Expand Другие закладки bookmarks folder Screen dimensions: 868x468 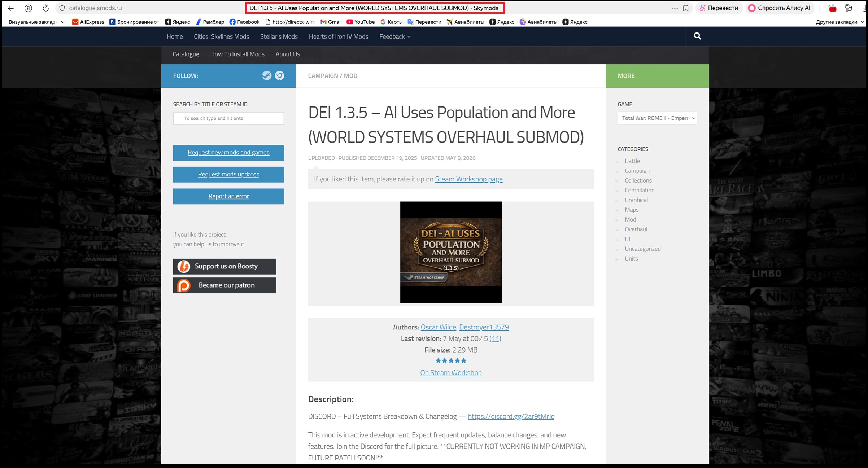pyautogui.click(x=839, y=22)
